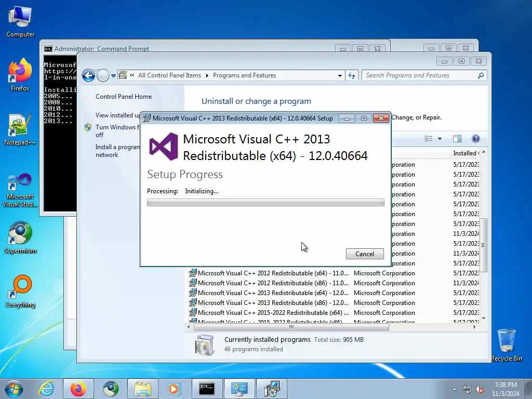Viewport: 532px width, 399px height.
Task: Click the 'Uninstall or change a program' heading
Action: pyautogui.click(x=256, y=101)
